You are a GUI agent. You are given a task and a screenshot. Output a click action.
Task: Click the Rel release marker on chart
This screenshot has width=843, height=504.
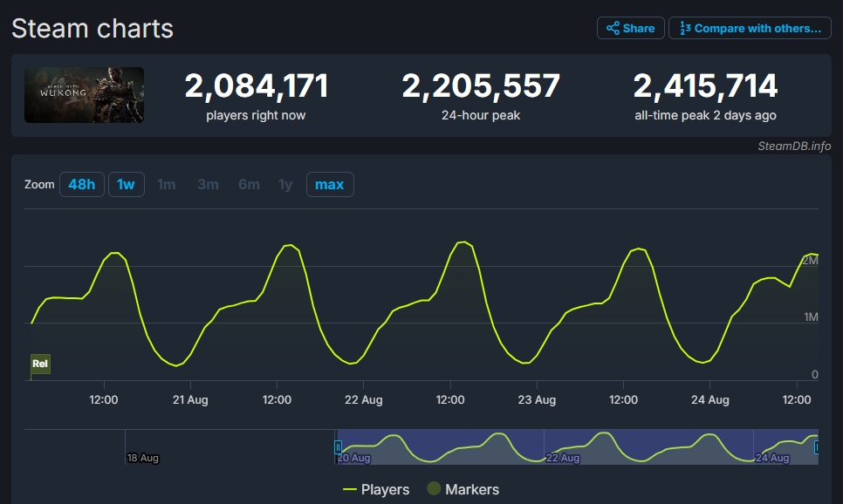[x=40, y=364]
